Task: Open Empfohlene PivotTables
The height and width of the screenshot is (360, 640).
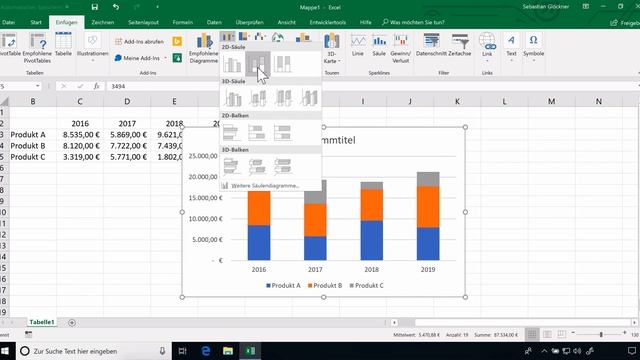Action: [x=37, y=48]
